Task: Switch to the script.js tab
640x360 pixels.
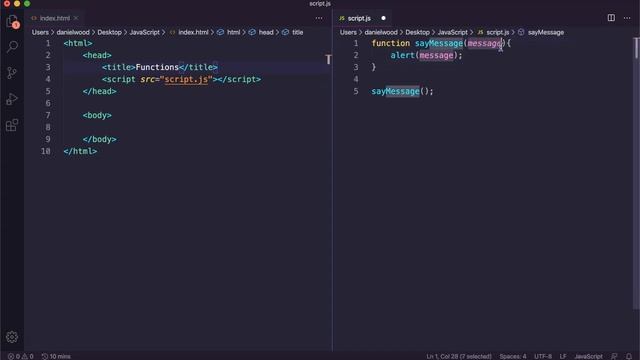Action: click(x=359, y=18)
